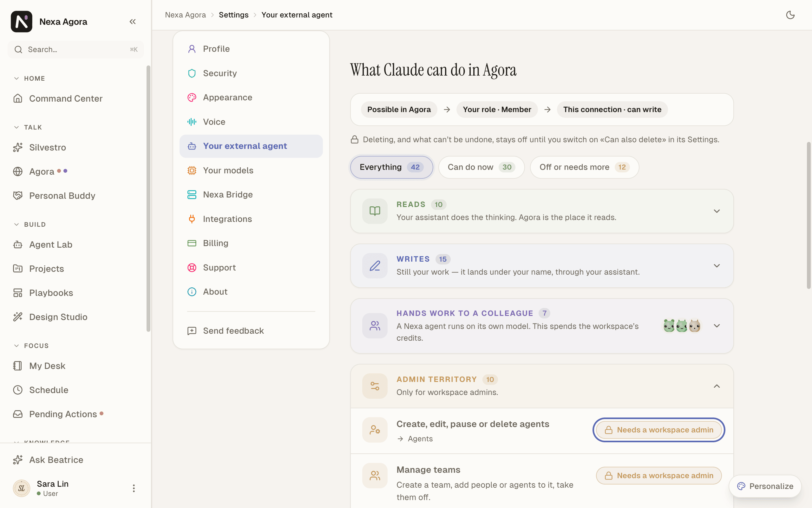Open Agent Lab
812x508 pixels.
[76, 244]
